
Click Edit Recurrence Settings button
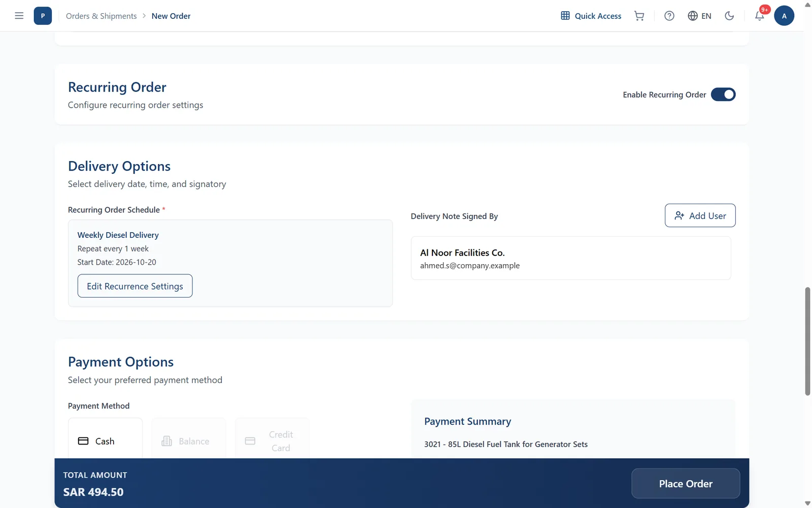[135, 286]
